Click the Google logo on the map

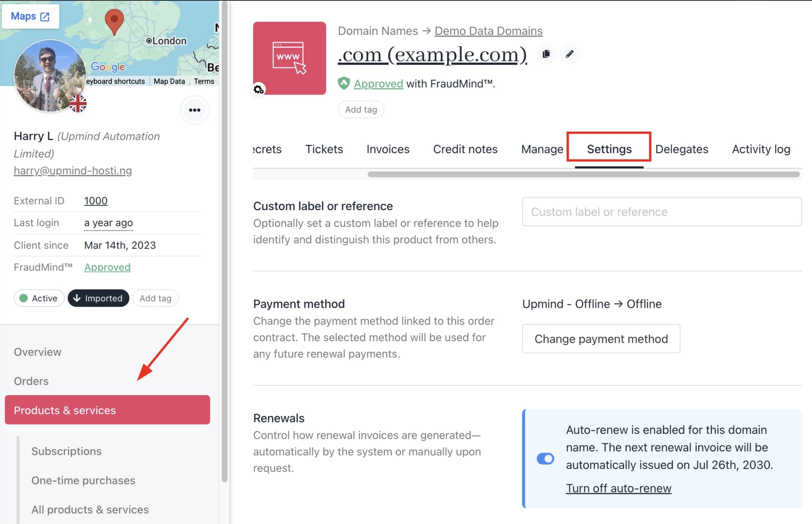coord(108,67)
